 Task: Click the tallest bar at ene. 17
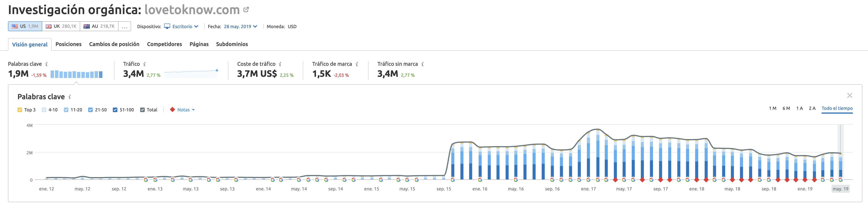pyautogui.click(x=597, y=155)
